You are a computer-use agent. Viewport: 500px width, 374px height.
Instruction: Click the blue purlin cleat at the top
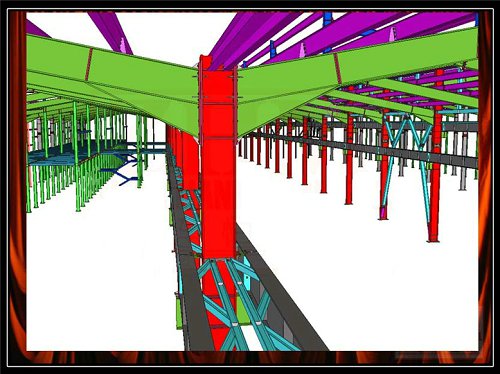coord(328,19)
